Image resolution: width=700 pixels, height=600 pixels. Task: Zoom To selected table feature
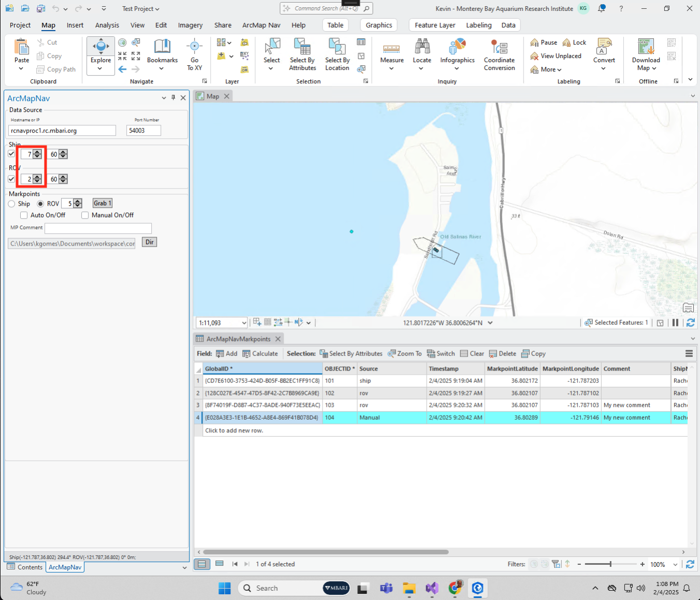point(404,354)
